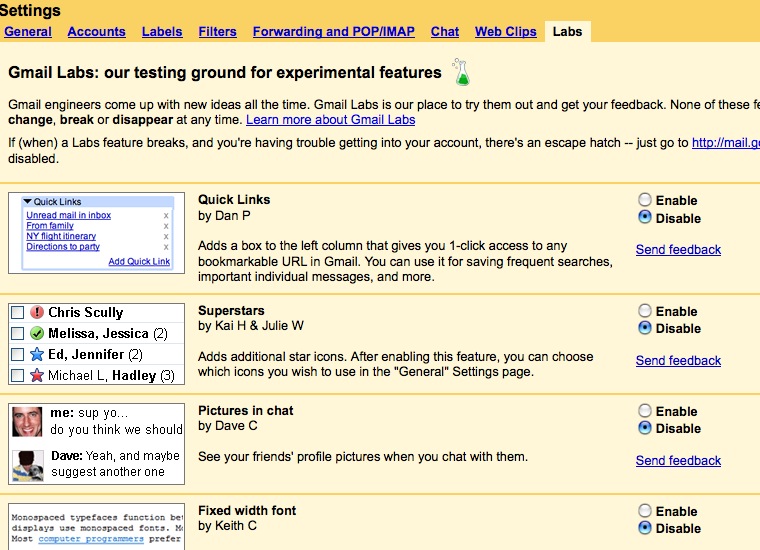Open the General settings tab

(x=28, y=31)
